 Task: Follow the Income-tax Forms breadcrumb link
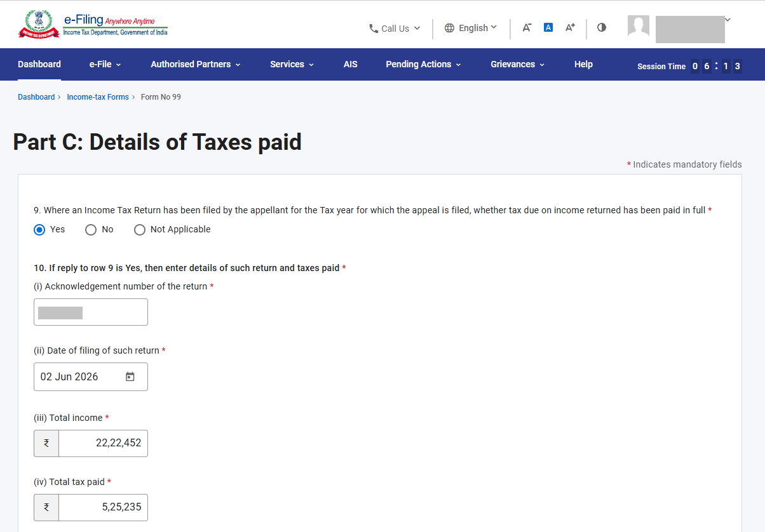pyautogui.click(x=98, y=97)
